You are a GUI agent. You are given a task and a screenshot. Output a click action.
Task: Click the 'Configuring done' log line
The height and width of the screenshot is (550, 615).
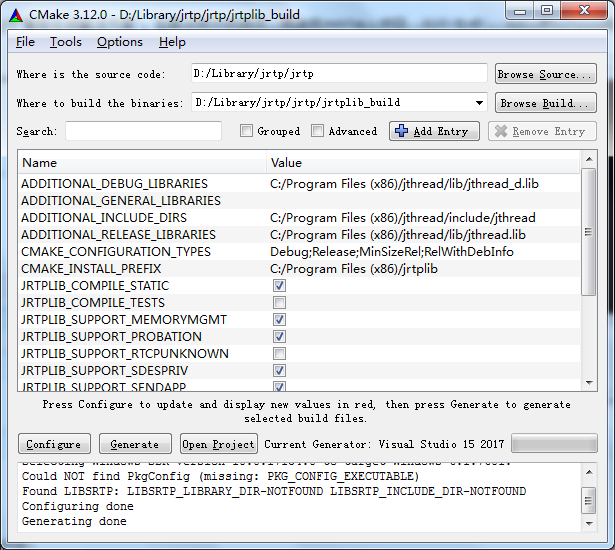click(x=78, y=506)
